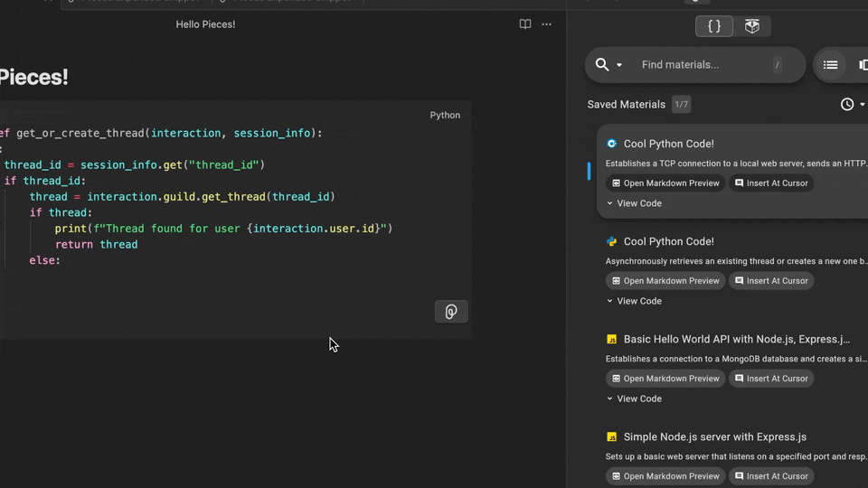The height and width of the screenshot is (488, 868).
Task: Expand the sort dropdown arrow beside the clock
Action: [x=862, y=105]
